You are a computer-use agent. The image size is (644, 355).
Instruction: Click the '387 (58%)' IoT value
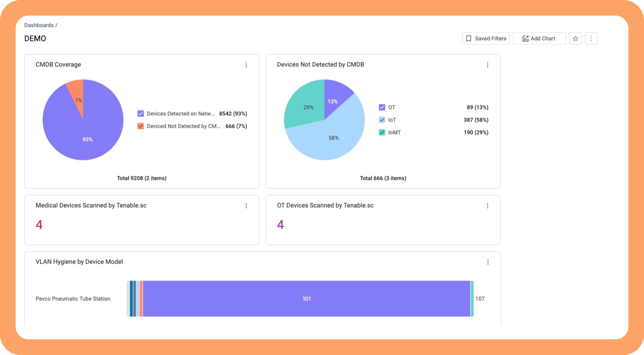tap(476, 120)
